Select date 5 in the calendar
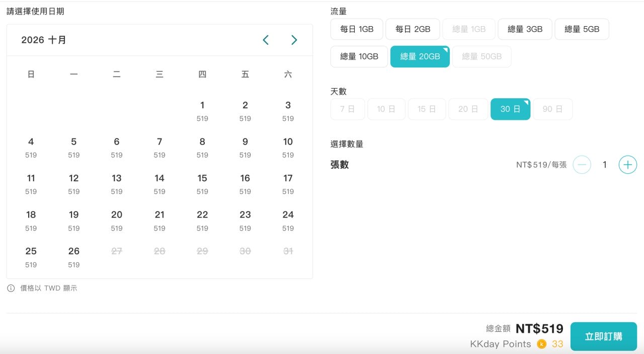The height and width of the screenshot is (354, 644). coord(74,148)
